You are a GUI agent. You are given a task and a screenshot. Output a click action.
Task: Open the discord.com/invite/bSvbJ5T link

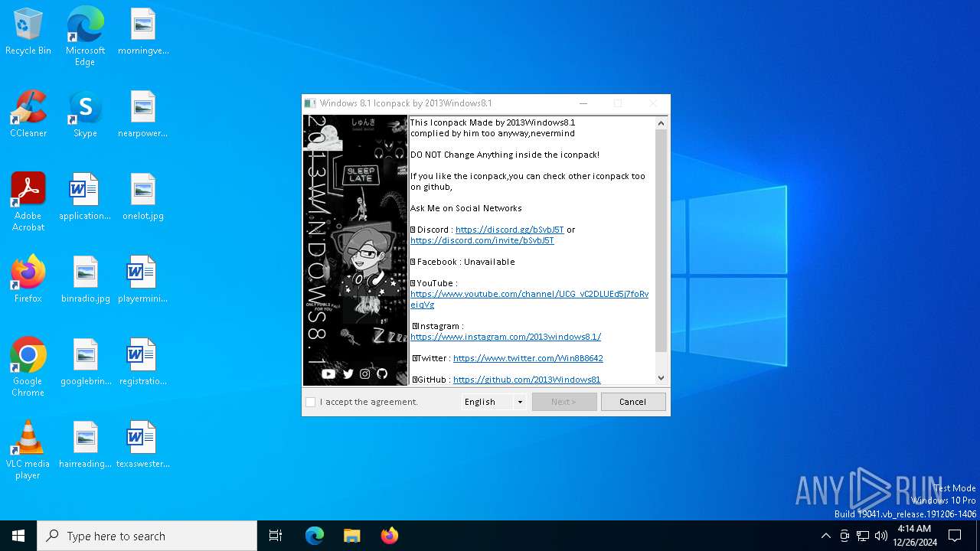tap(482, 240)
